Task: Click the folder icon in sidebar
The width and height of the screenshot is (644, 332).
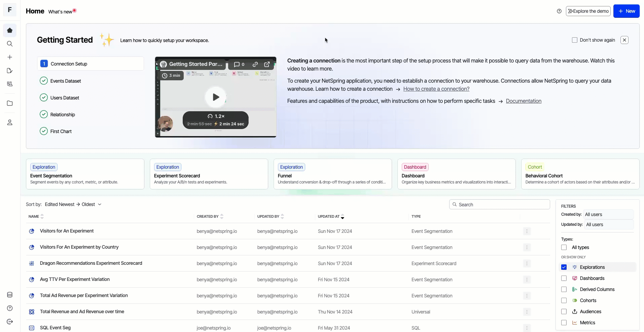Action: point(10,103)
